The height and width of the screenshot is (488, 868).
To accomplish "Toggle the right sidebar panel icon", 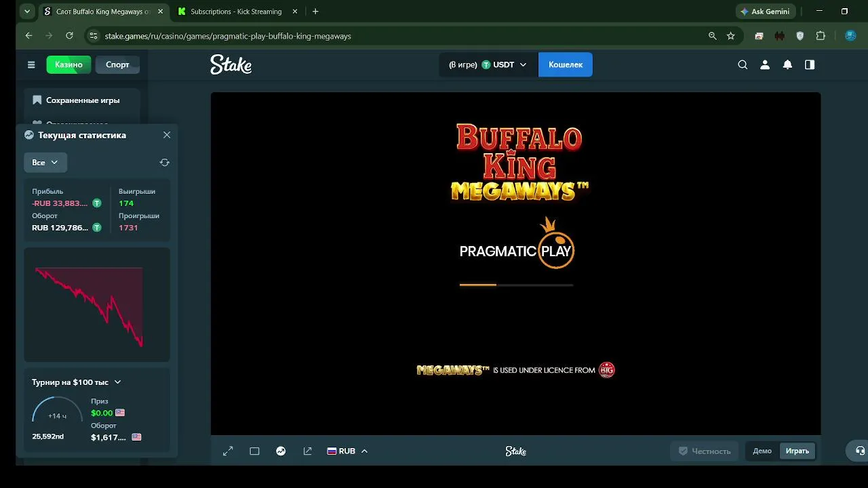I will pos(810,64).
